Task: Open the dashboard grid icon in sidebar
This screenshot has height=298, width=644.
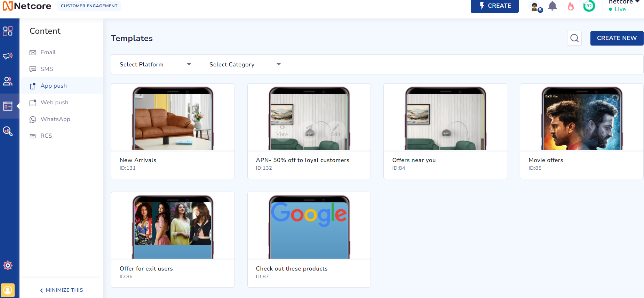Action: tap(8, 31)
